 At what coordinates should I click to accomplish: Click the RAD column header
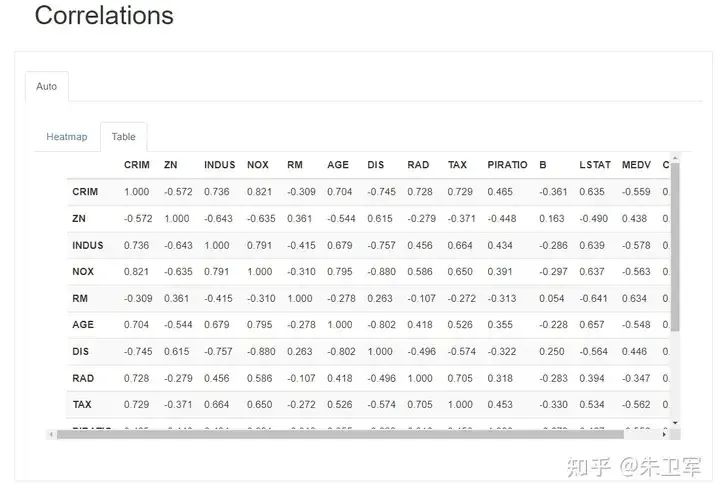[x=418, y=165]
